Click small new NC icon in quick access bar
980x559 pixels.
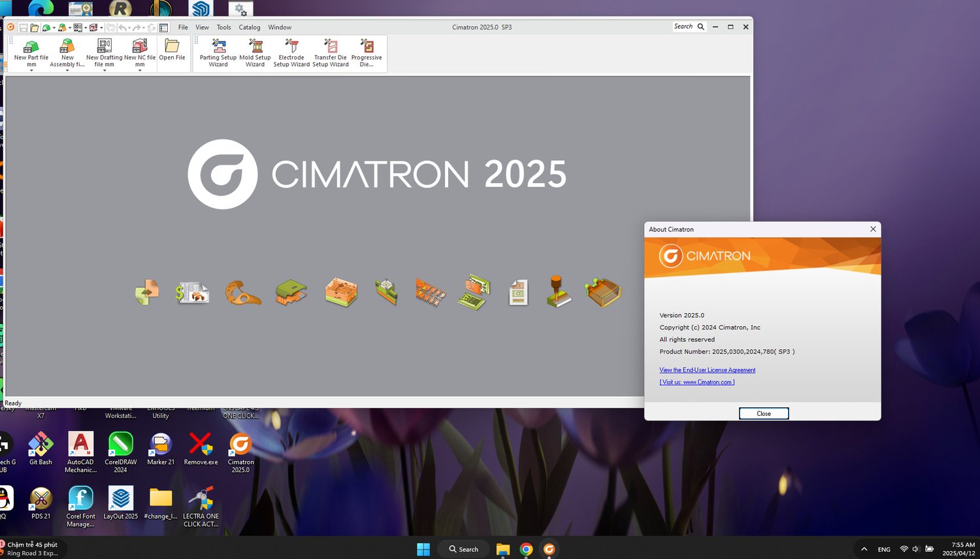pyautogui.click(x=93, y=27)
